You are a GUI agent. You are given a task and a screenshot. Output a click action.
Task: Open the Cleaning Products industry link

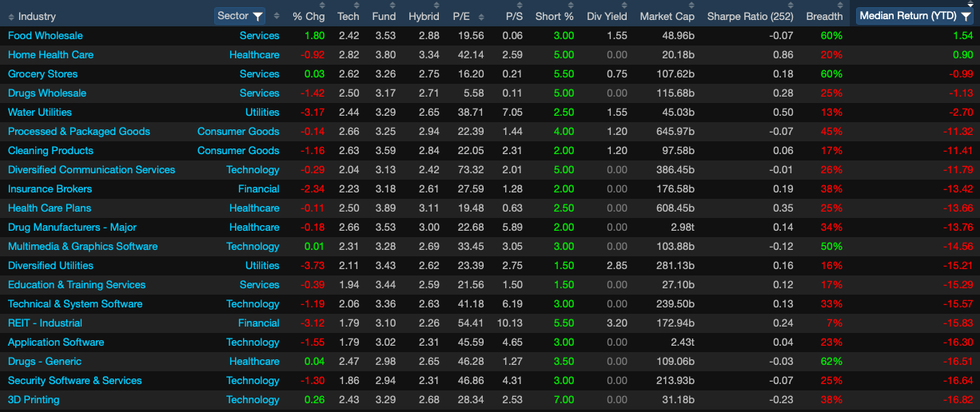(50, 151)
